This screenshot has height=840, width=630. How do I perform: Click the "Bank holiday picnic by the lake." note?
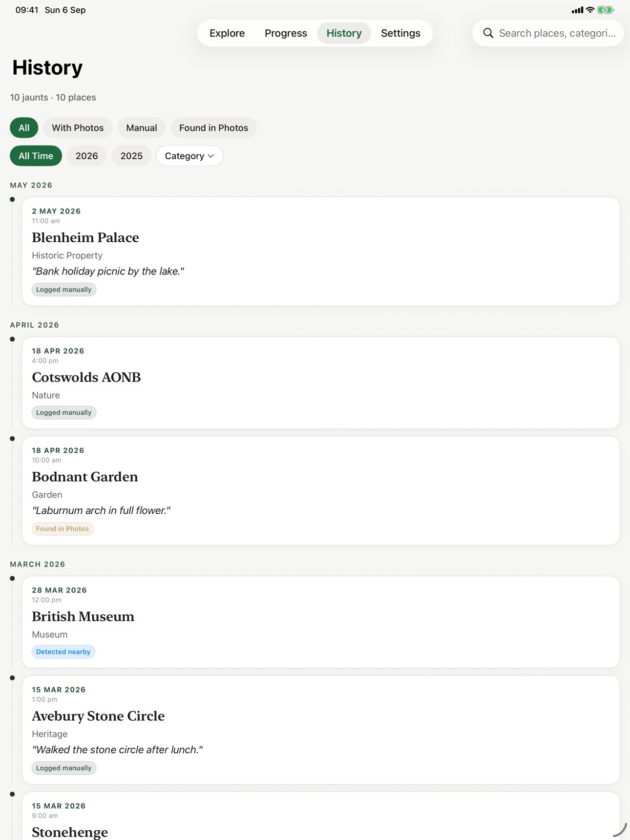click(108, 272)
